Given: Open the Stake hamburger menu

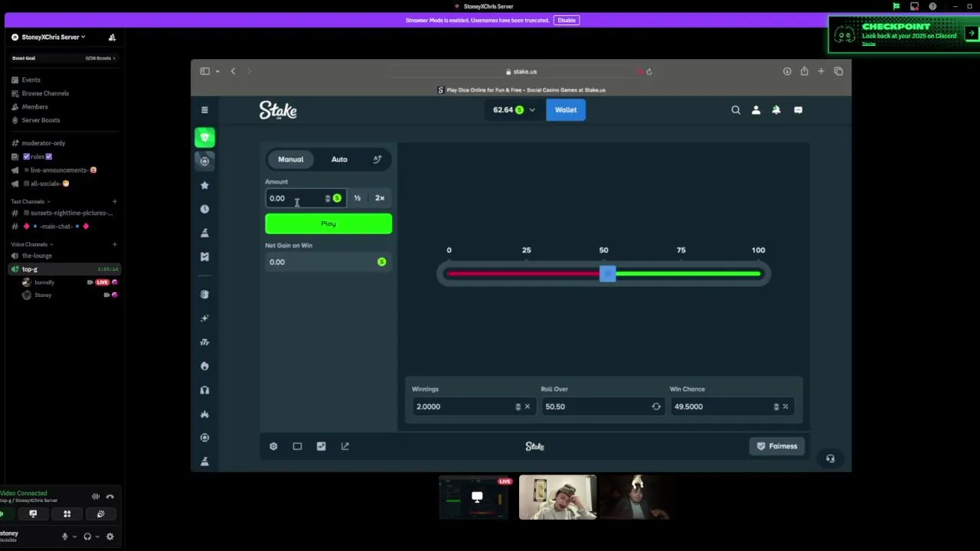Looking at the screenshot, I should pos(204,109).
